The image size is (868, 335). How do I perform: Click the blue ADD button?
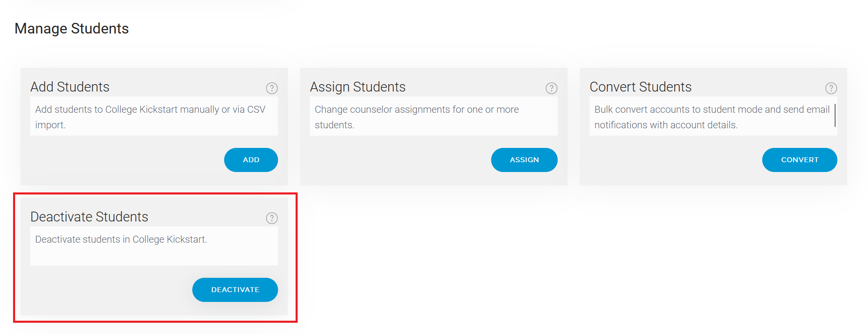click(251, 160)
